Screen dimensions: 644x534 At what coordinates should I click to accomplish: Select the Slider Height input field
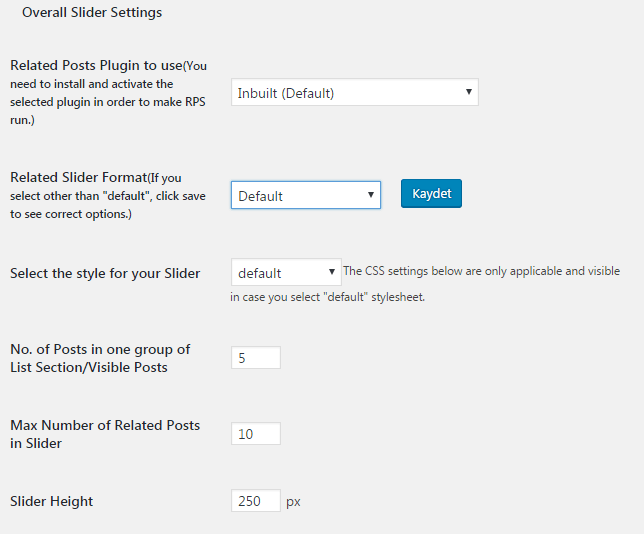[x=255, y=501]
